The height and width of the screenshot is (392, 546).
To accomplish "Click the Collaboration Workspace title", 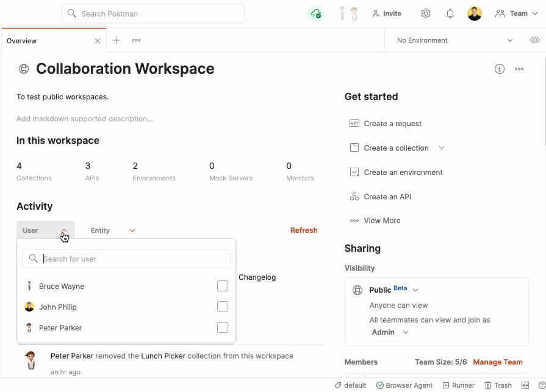I will [125, 69].
